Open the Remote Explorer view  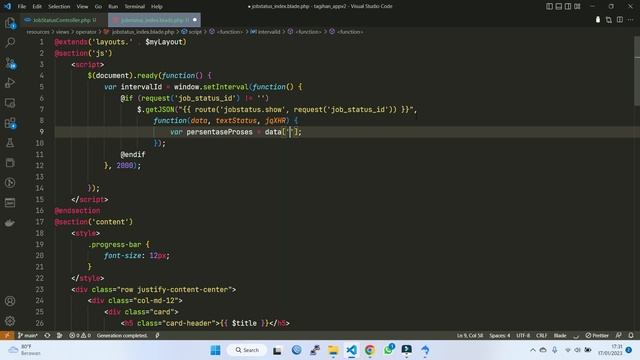tap(10, 103)
